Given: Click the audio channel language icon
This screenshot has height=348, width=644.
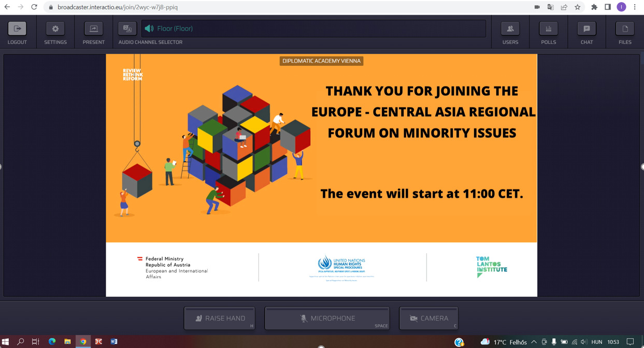Looking at the screenshot, I should pos(127,29).
